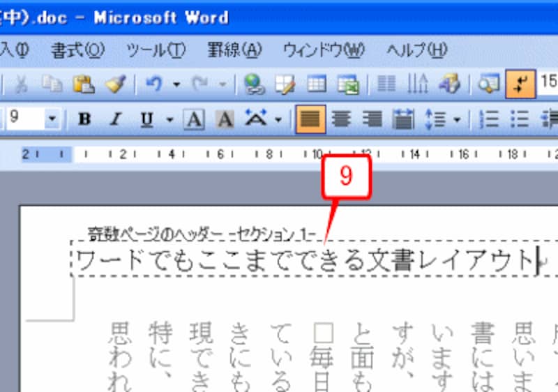Click the font size box showing 9

click(x=26, y=119)
